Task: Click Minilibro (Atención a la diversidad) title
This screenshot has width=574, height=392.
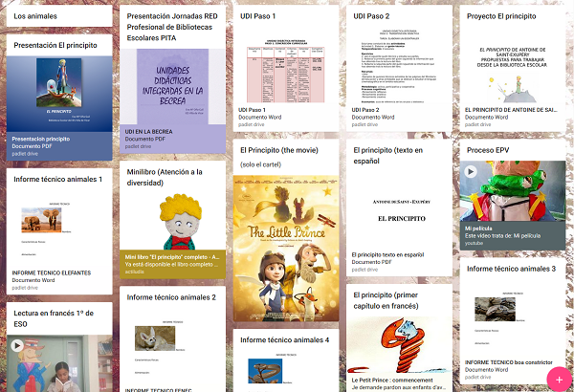Action: (165, 178)
